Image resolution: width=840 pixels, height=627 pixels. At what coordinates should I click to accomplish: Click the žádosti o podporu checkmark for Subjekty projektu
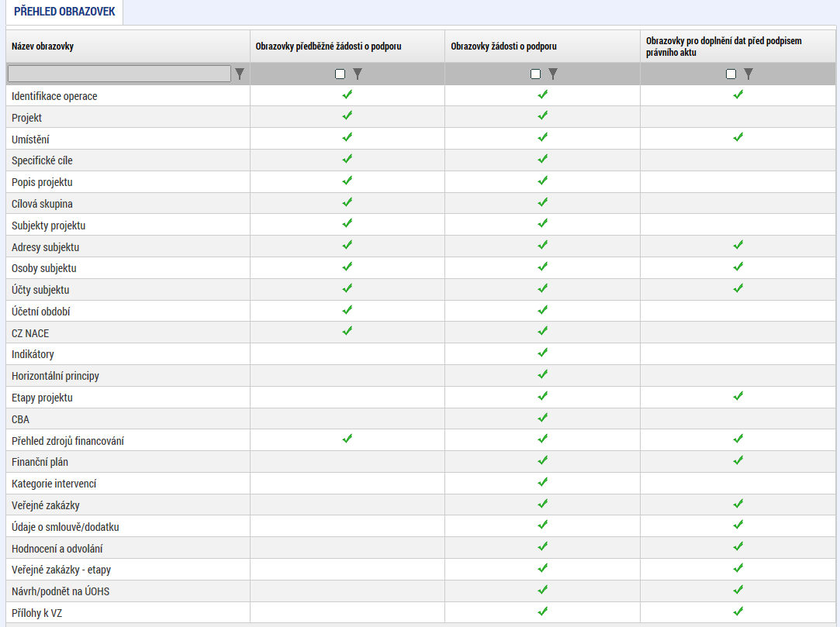[x=543, y=223]
